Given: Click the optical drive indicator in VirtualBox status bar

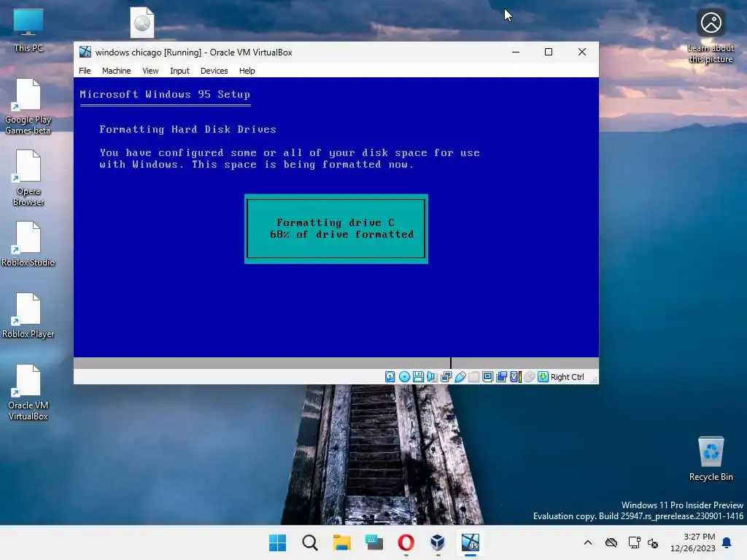Looking at the screenshot, I should [x=404, y=377].
